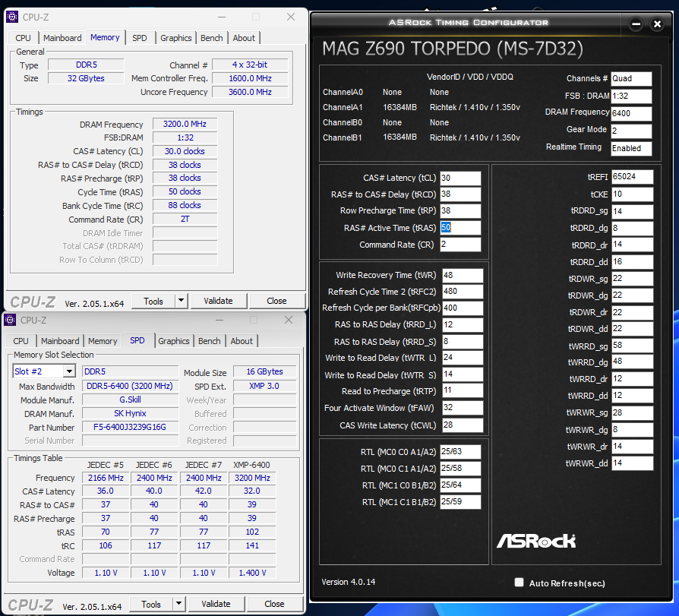Click the CAS# Latency (tCL) field showing 30
Screen dimensions: 679x616
point(460,178)
